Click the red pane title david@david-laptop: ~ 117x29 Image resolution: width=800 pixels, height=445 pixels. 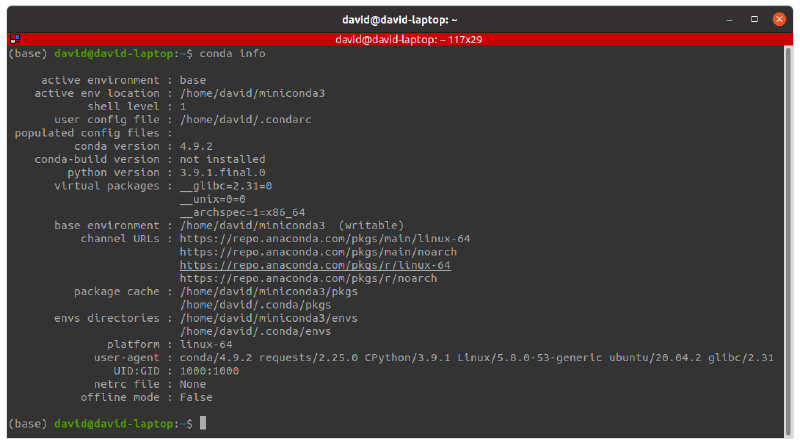click(408, 39)
